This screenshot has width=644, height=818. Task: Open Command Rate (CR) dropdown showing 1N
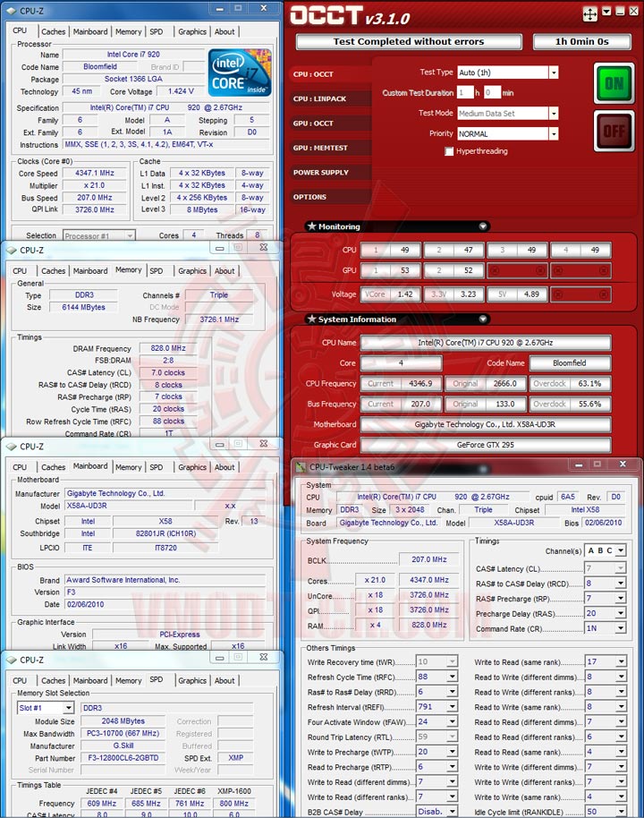click(621, 628)
